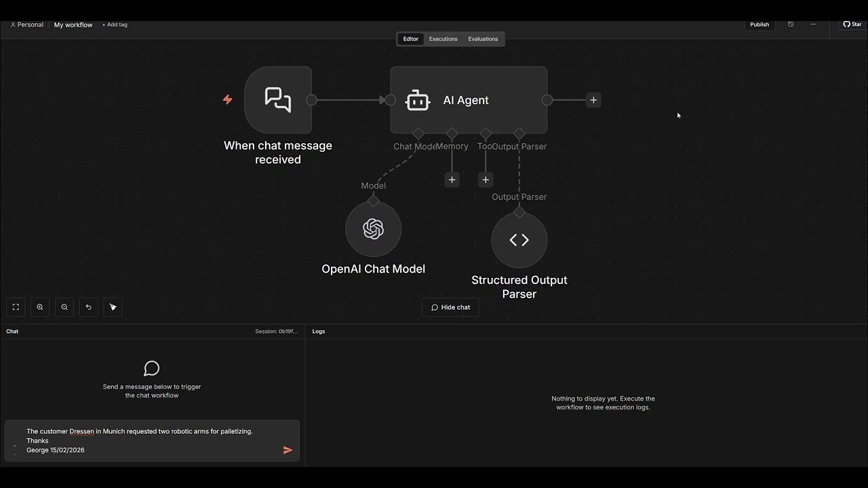Image resolution: width=868 pixels, height=488 pixels.
Task: Zoom out of the canvas
Action: tap(64, 307)
